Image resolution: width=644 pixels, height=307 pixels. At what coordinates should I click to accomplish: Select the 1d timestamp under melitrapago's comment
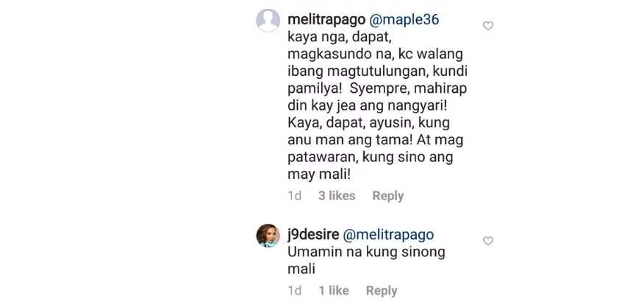point(295,196)
